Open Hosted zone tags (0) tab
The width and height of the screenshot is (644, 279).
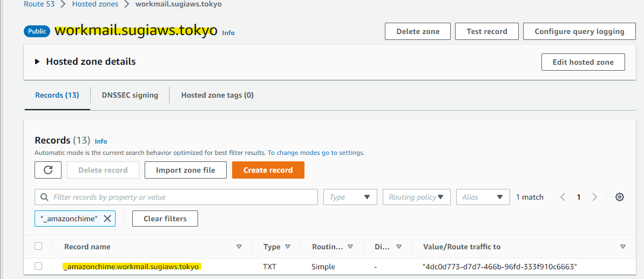(x=217, y=95)
